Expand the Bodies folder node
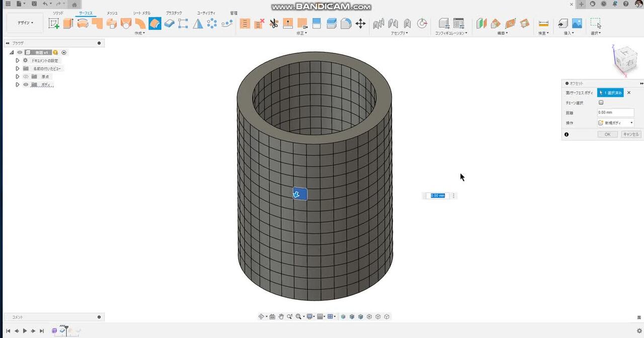The image size is (644, 338). pyautogui.click(x=18, y=84)
